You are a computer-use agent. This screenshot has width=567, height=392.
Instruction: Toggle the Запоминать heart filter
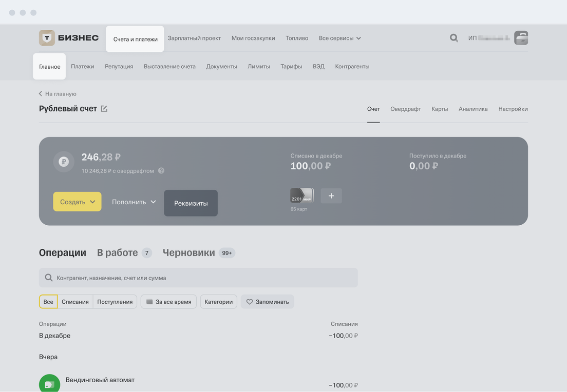click(x=267, y=302)
